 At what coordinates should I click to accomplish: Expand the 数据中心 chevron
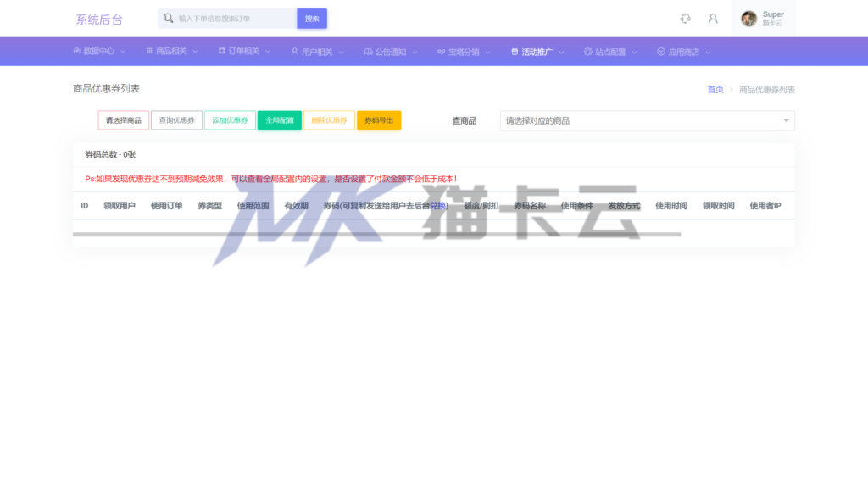tap(123, 52)
